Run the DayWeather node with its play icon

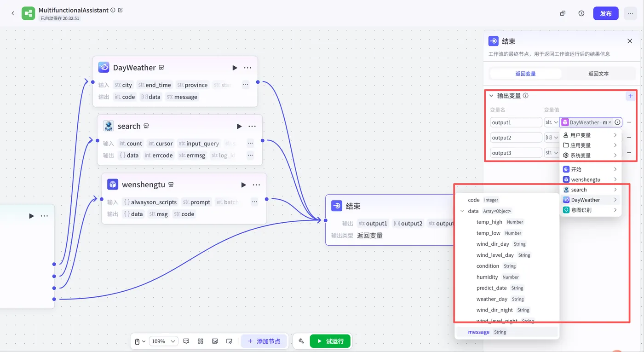[x=235, y=68]
